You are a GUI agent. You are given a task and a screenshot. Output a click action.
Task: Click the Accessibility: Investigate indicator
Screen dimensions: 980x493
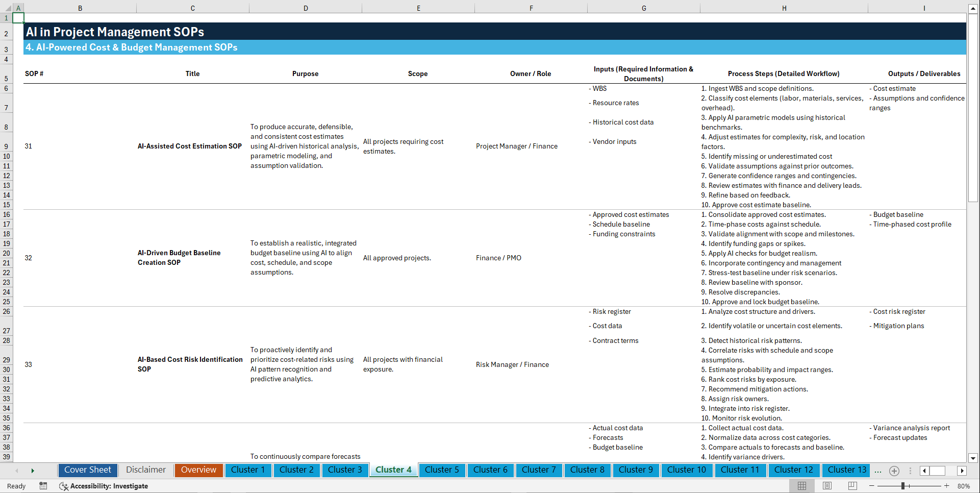[x=104, y=486]
